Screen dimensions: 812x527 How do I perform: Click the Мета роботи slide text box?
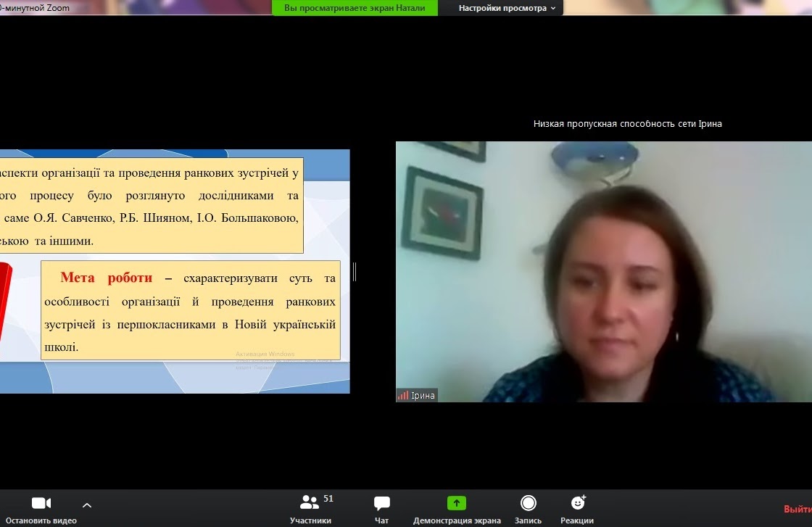point(190,310)
